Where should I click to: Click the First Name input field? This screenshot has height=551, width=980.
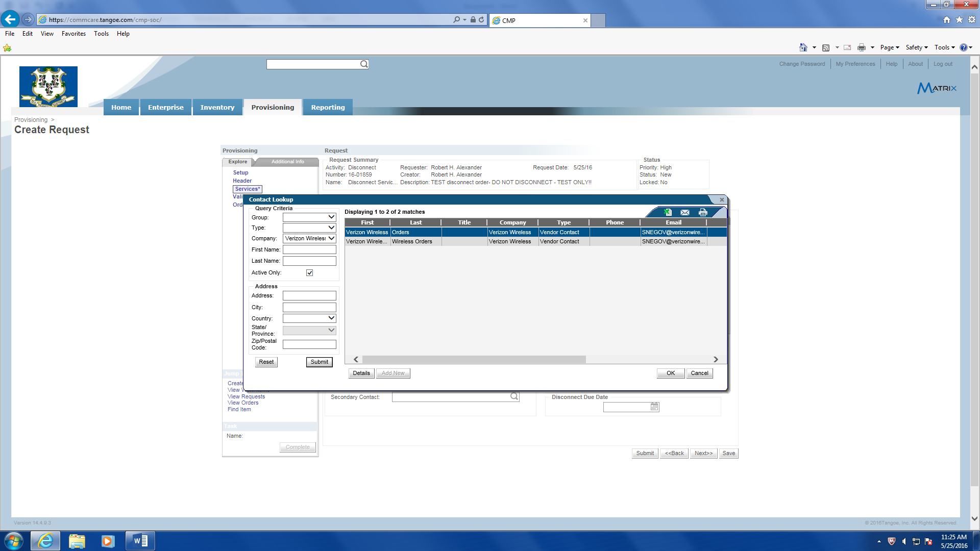pyautogui.click(x=309, y=249)
